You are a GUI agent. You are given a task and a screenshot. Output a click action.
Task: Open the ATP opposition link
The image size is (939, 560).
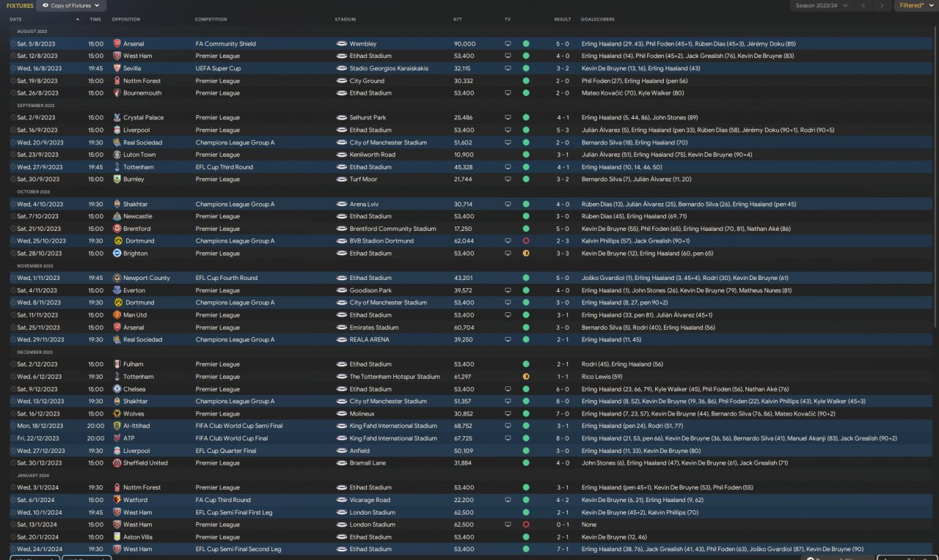(x=129, y=438)
